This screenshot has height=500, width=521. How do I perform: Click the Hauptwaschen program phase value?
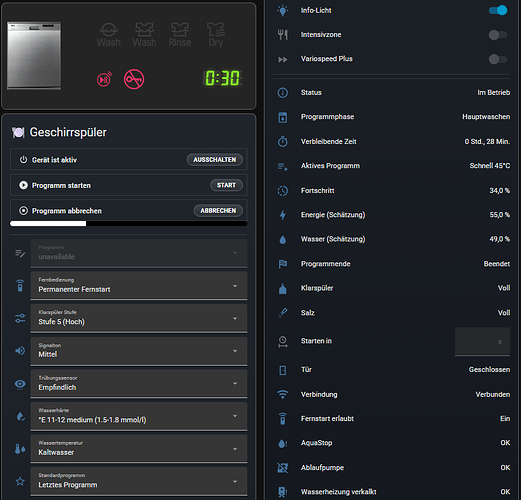(x=486, y=117)
